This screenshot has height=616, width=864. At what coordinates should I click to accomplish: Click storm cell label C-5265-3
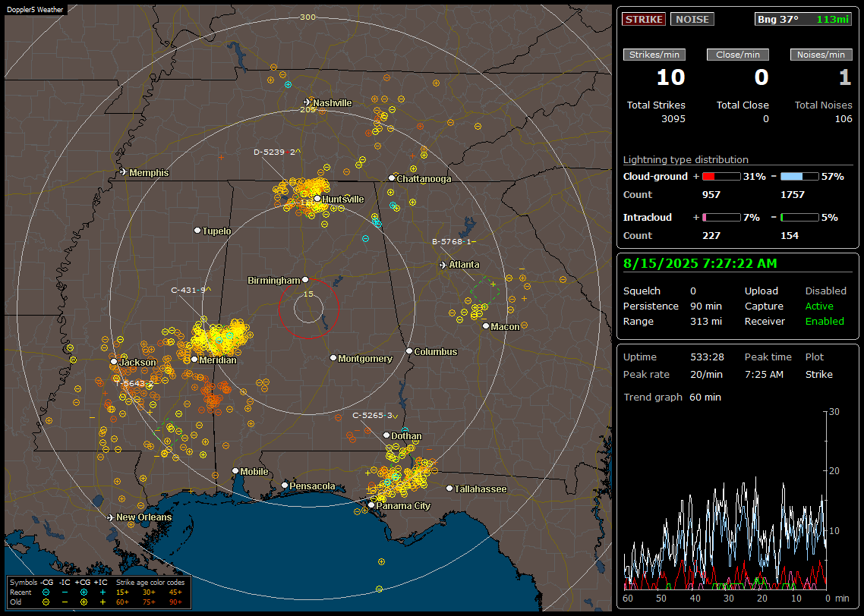coord(374,416)
